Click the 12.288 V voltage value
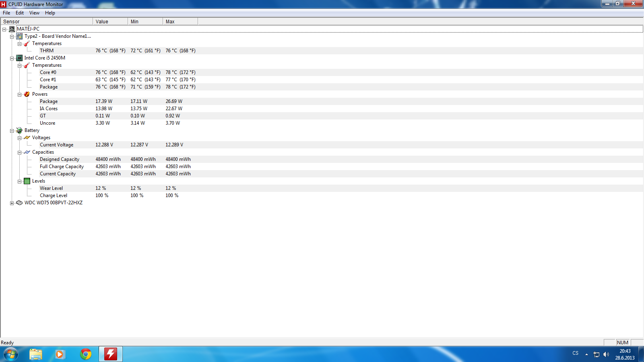644x362 pixels. click(x=104, y=145)
